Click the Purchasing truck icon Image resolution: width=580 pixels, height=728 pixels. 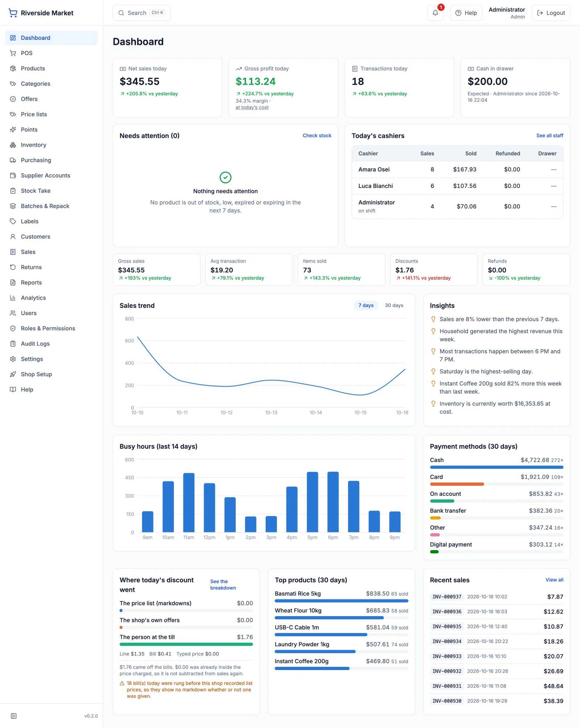pyautogui.click(x=13, y=160)
